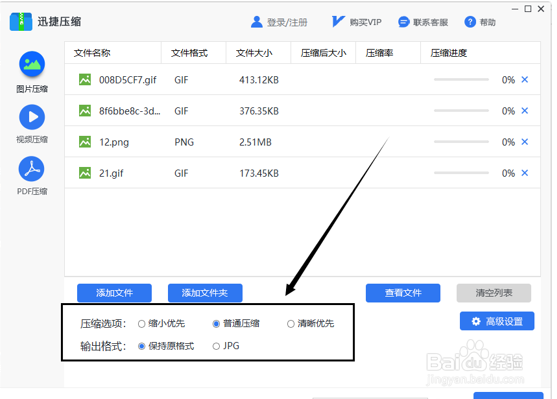Viewport: 557px width, 399px height.
Task: Click the PNG format cell
Action: click(x=184, y=142)
